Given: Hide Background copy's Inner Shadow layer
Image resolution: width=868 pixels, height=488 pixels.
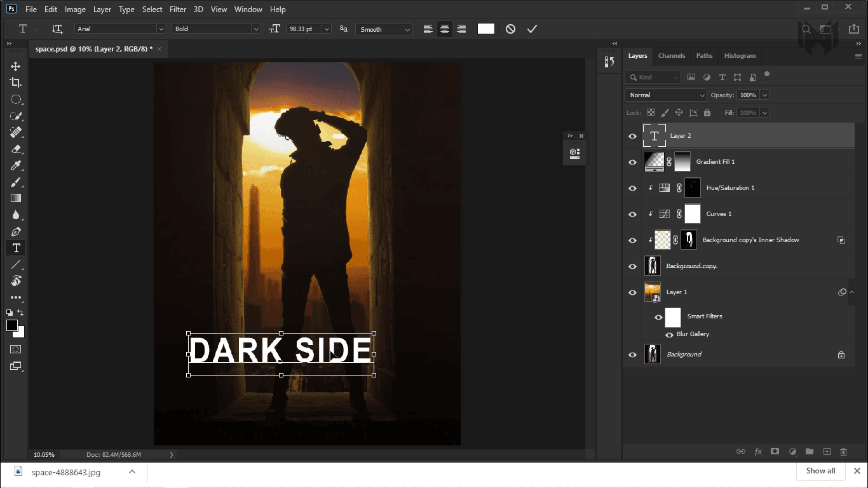Looking at the screenshot, I should tap(632, 240).
